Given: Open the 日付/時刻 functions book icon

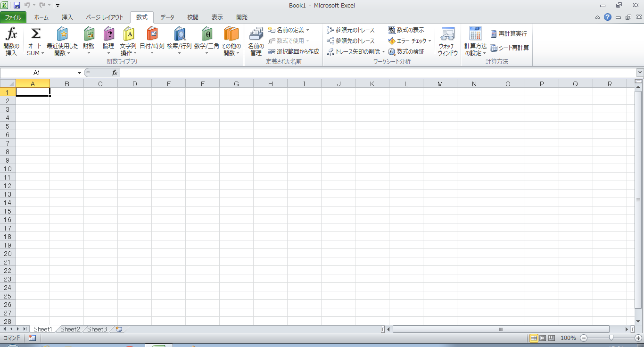Looking at the screenshot, I should (x=152, y=35).
